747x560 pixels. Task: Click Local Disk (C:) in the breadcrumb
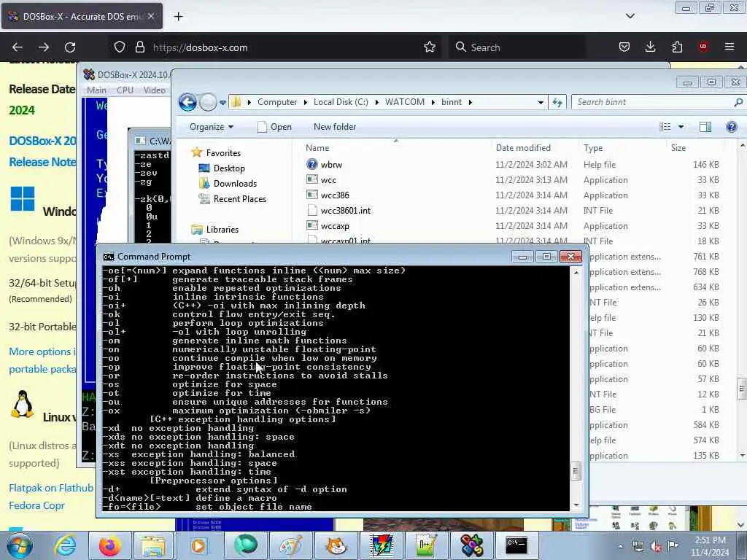pyautogui.click(x=341, y=102)
